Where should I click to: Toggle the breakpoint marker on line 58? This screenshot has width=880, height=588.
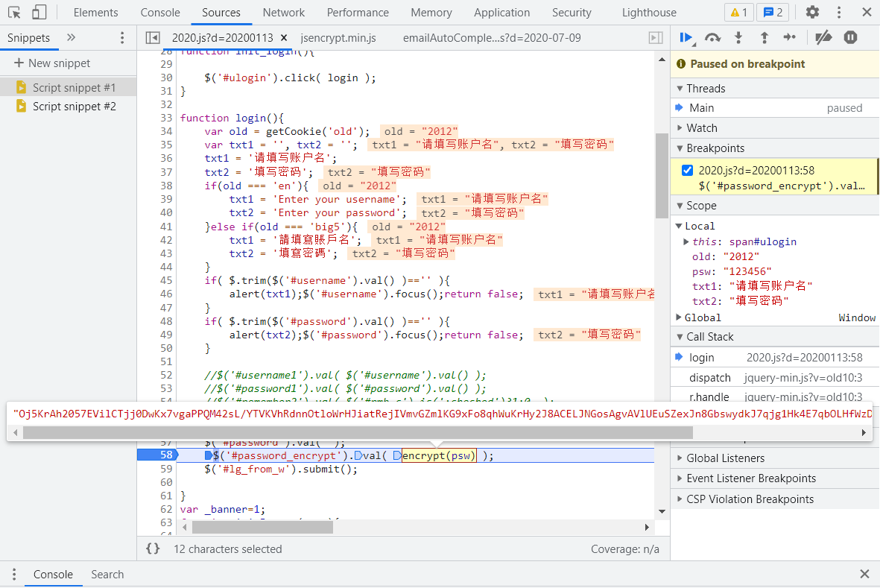(166, 455)
